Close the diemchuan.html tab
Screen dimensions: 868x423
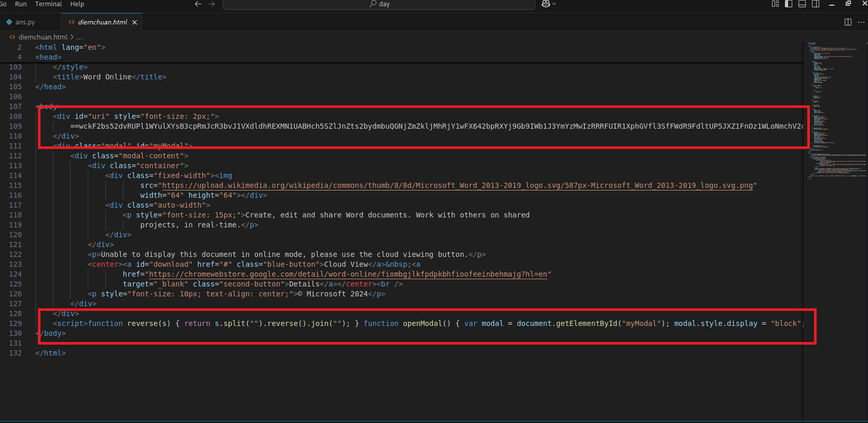[x=134, y=22]
